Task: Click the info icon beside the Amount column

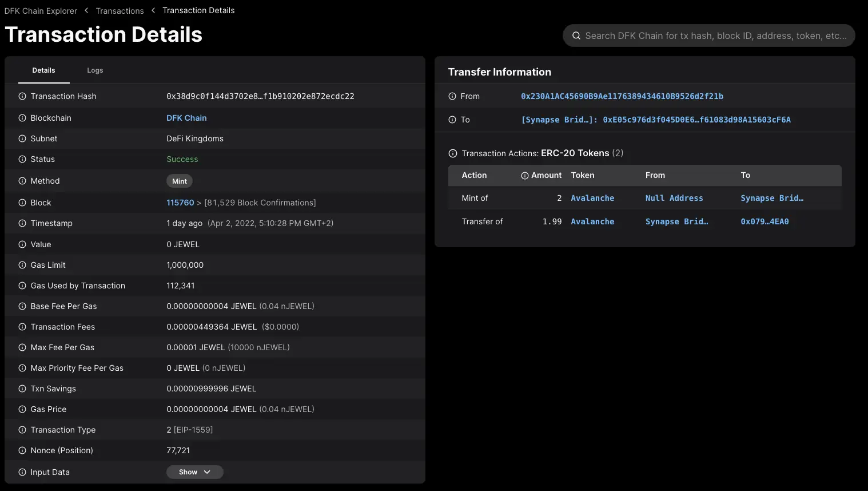Action: pyautogui.click(x=524, y=176)
